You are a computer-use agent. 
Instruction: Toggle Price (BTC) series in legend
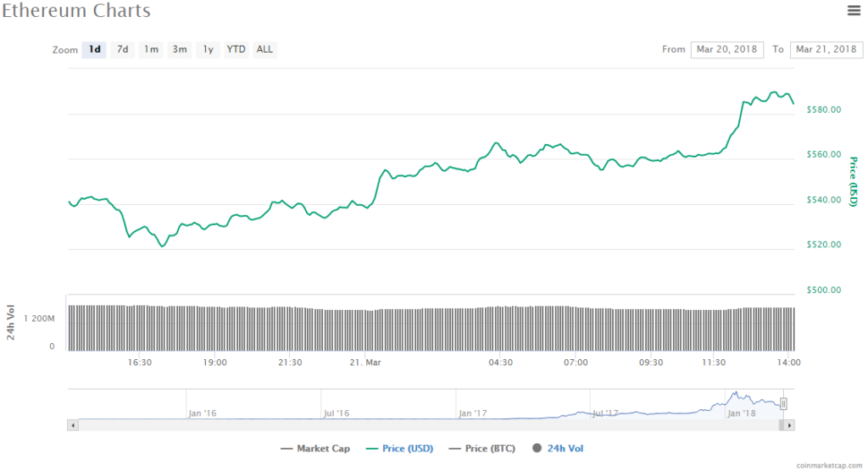[485, 448]
